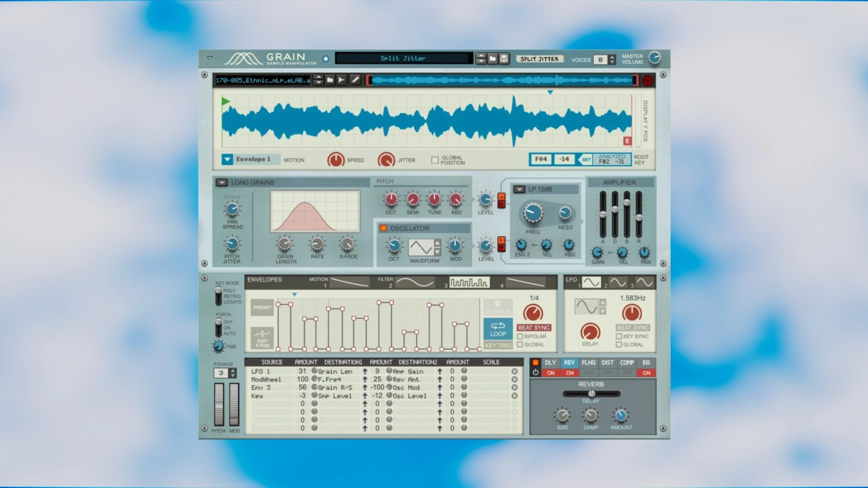Click the filter RESO knob
Viewport: 868px width, 488px height.
[x=566, y=213]
